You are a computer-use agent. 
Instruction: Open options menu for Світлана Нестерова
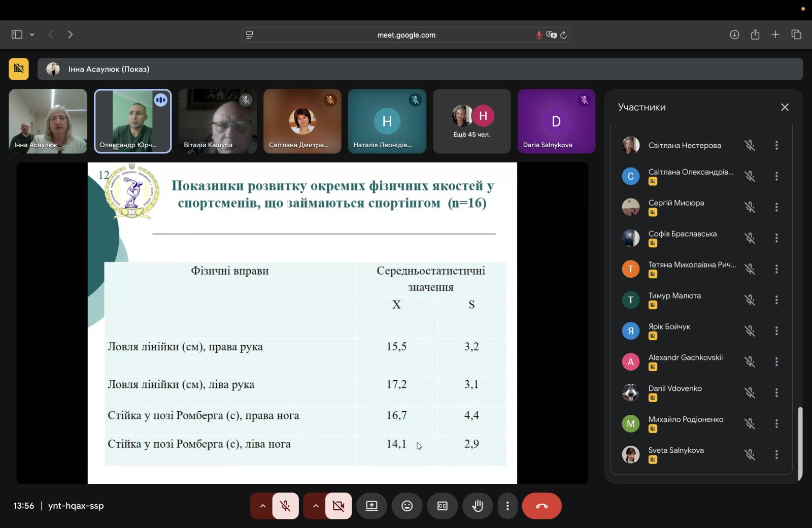point(776,145)
